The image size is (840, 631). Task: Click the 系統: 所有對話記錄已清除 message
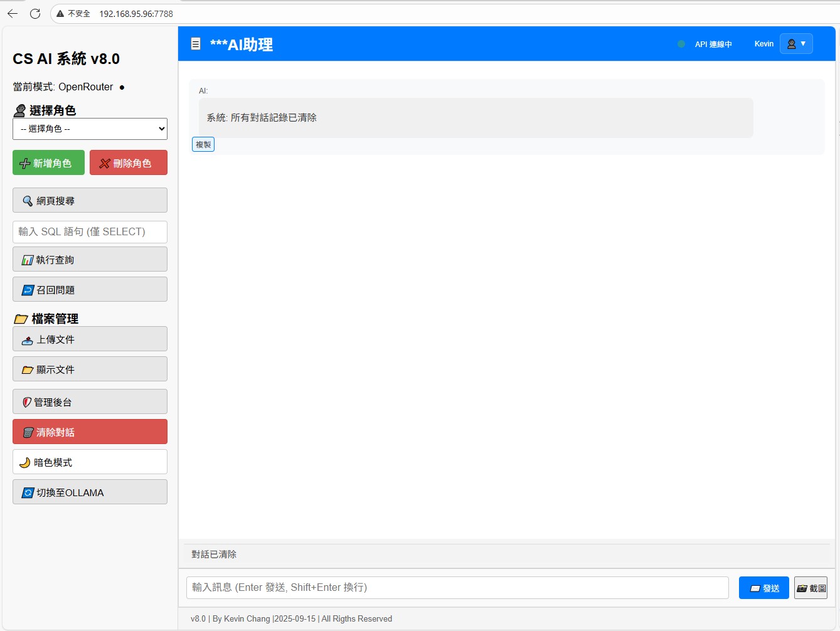point(262,117)
